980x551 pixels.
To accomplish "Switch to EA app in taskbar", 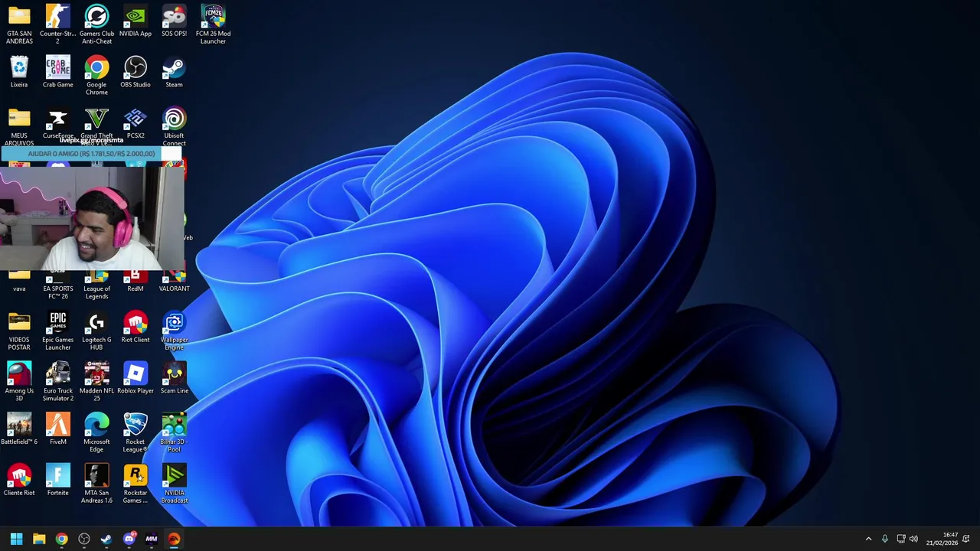I will [174, 539].
